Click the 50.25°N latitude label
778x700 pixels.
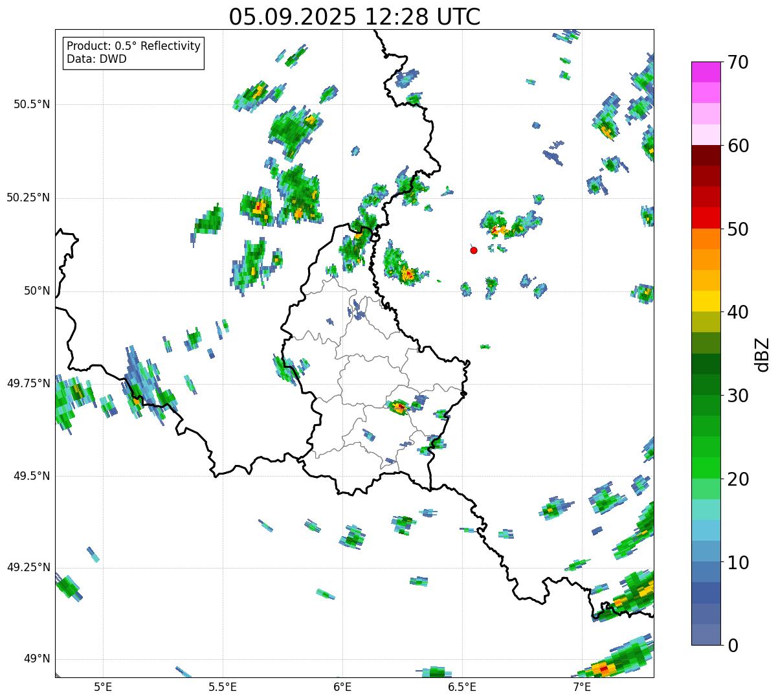pyautogui.click(x=28, y=198)
